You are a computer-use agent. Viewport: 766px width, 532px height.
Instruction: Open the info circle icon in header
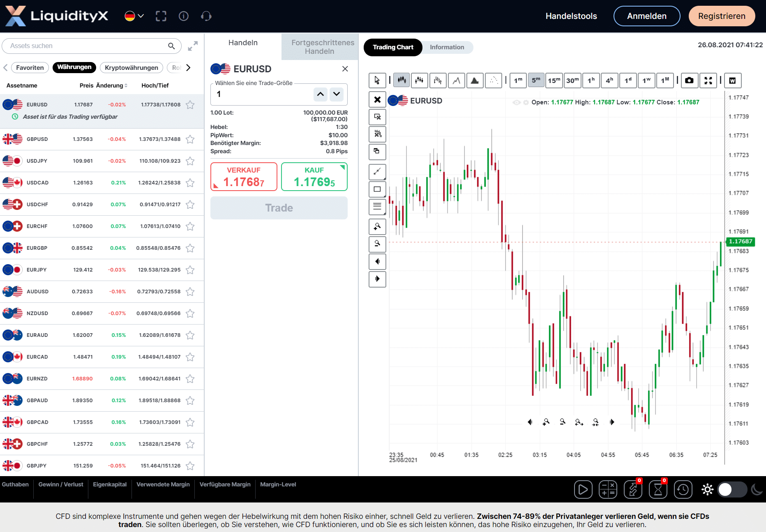[184, 16]
